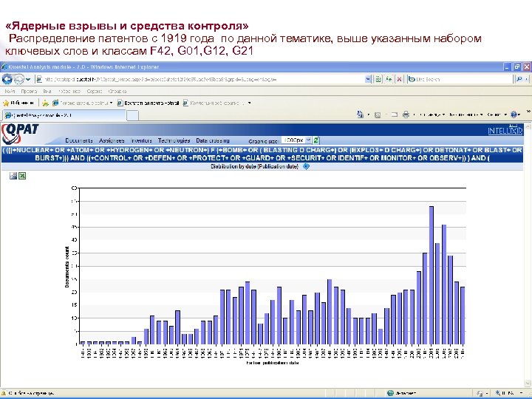Open the Hotmail free mail favorites link
The image size is (532, 399).
pos(148,103)
